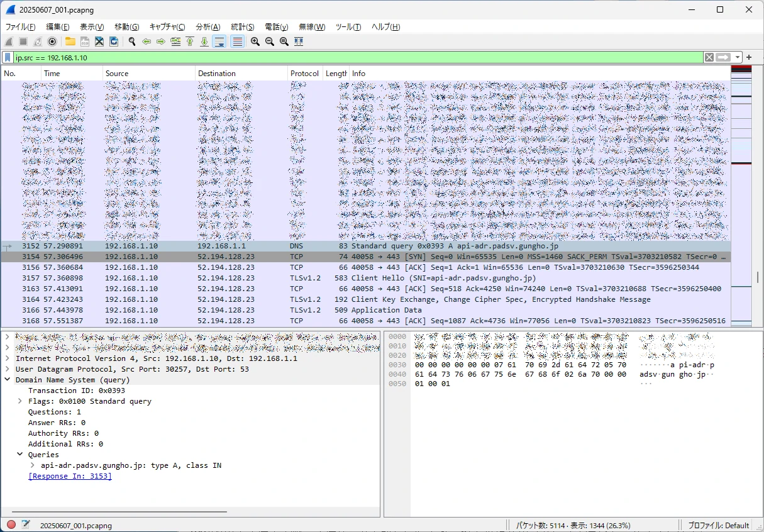Image resolution: width=764 pixels, height=532 pixels.
Task: Toggle auto-scroll during live capture
Action: [x=219, y=42]
